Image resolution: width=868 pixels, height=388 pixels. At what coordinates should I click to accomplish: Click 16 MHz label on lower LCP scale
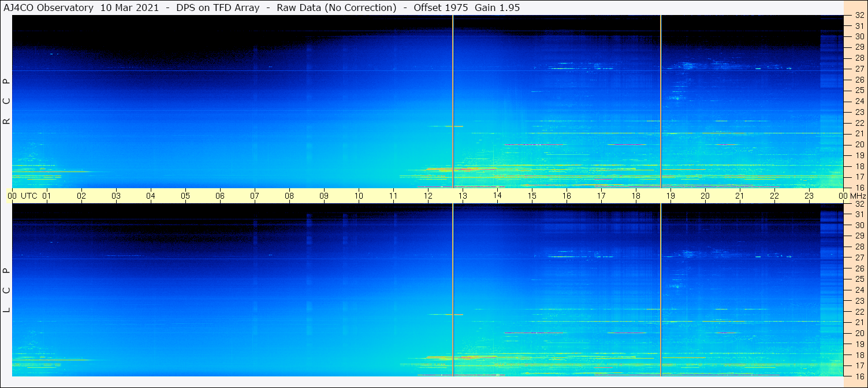point(859,376)
